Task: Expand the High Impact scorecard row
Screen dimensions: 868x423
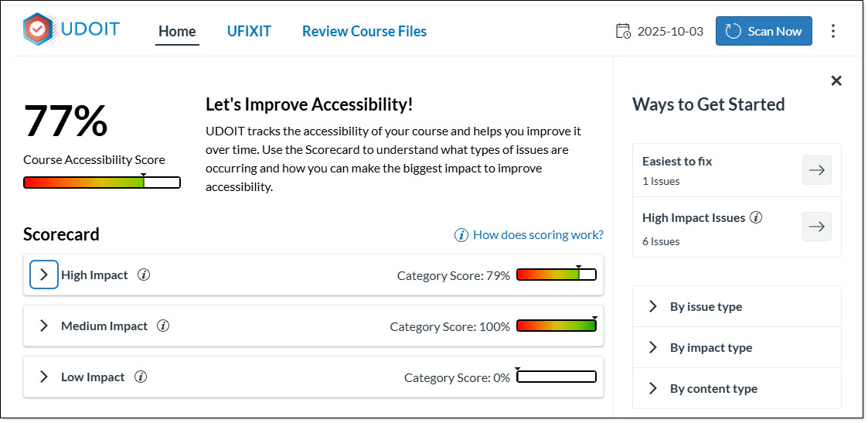Action: coord(44,275)
